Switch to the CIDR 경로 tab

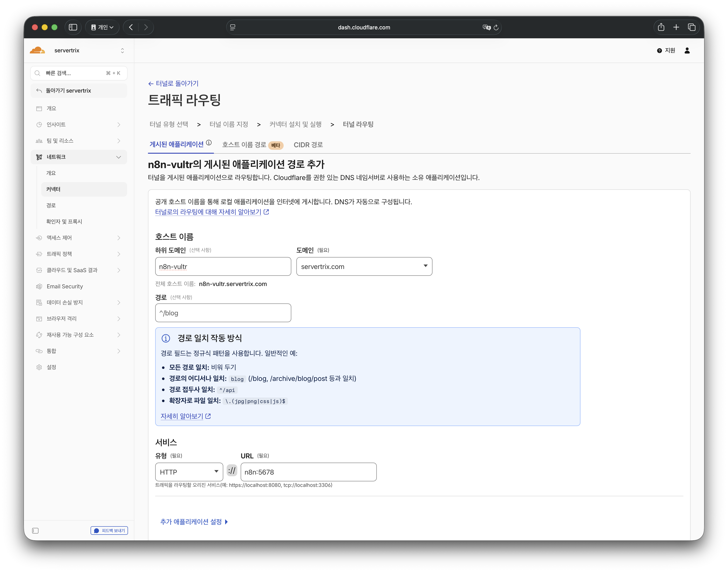308,145
